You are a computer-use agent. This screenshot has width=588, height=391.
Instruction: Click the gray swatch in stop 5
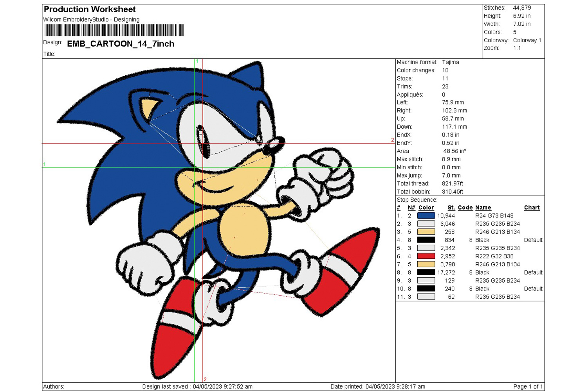click(426, 248)
